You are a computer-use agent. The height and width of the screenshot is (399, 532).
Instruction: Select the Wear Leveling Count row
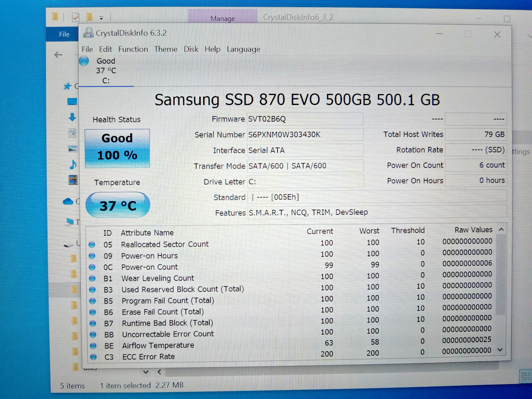click(x=291, y=277)
